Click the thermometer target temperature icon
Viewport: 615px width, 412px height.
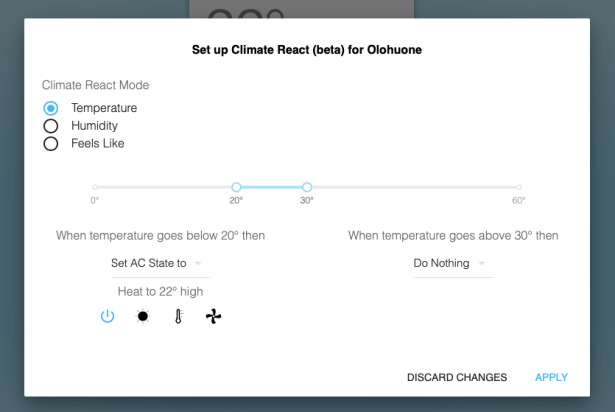177,316
